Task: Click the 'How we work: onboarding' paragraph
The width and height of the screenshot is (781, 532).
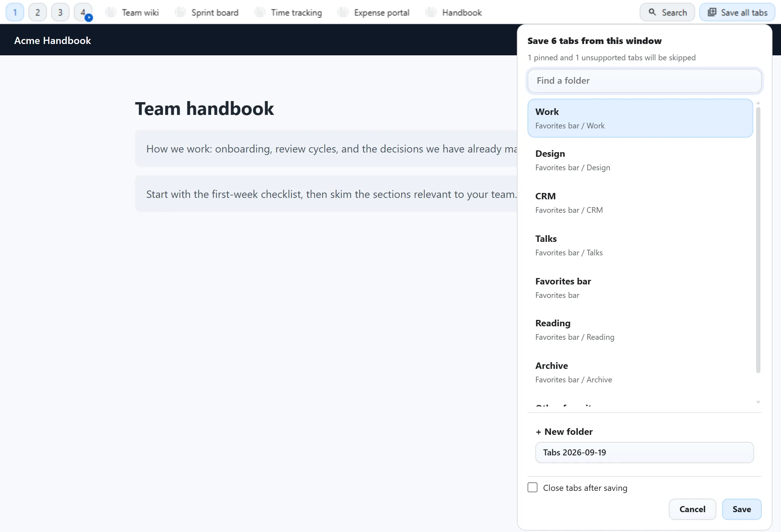Action: (x=326, y=149)
